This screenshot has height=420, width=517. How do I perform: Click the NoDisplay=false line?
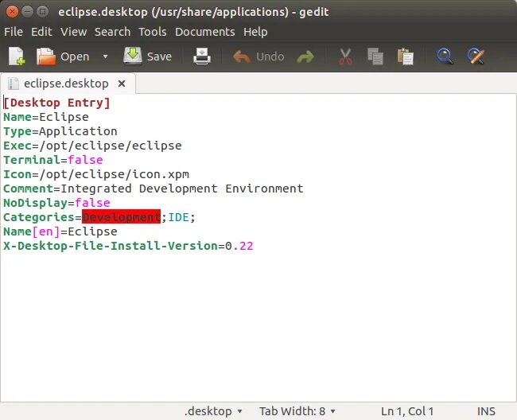click(56, 203)
